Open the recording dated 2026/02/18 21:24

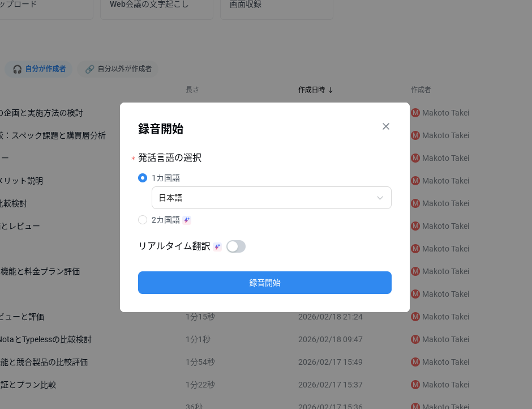point(330,317)
